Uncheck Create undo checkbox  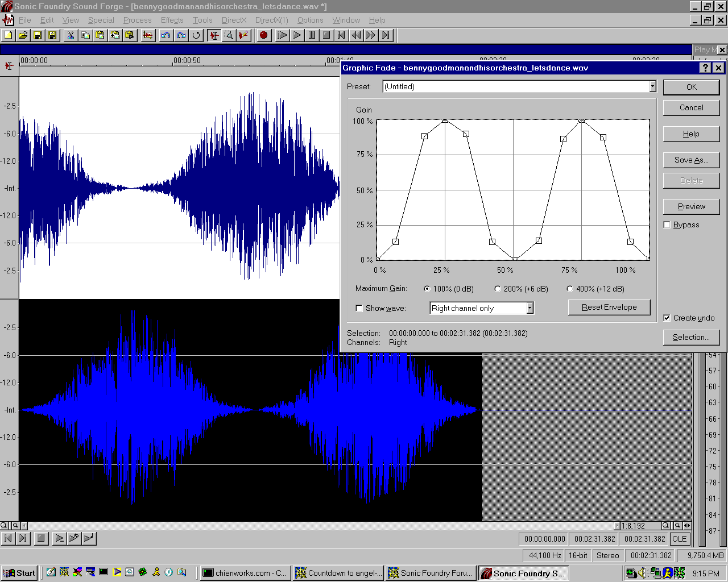pos(667,318)
